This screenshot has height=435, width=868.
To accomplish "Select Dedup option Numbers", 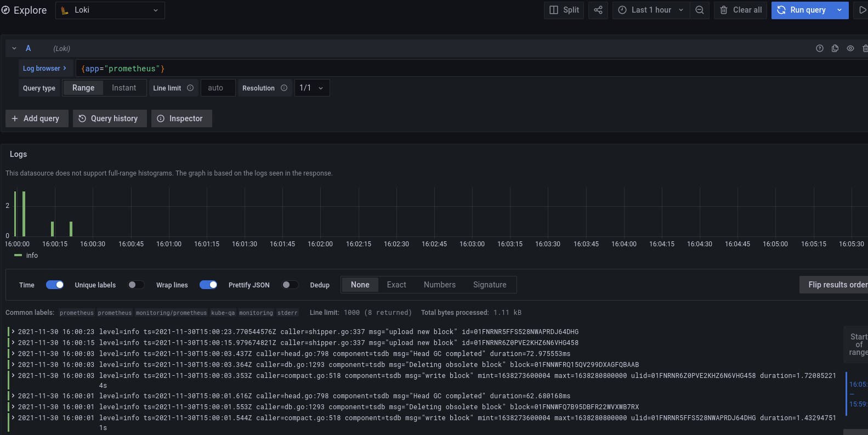I will coord(440,285).
